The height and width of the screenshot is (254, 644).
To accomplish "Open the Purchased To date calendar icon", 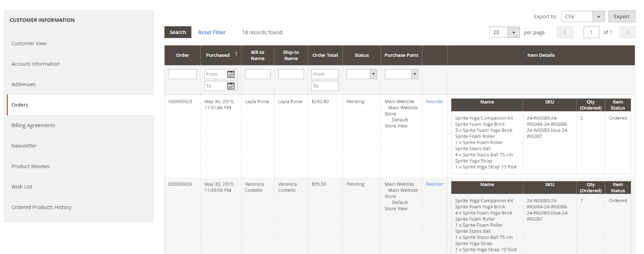I will (231, 86).
